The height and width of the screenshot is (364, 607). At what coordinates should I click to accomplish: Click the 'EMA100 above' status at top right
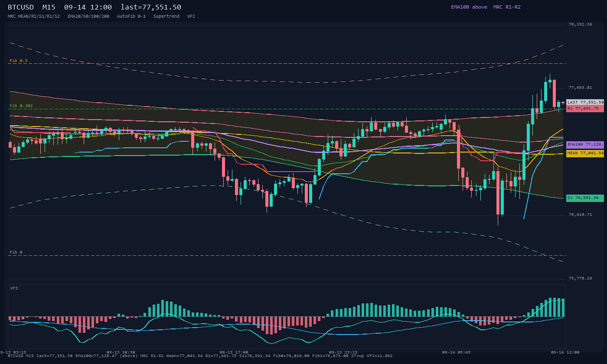(469, 7)
